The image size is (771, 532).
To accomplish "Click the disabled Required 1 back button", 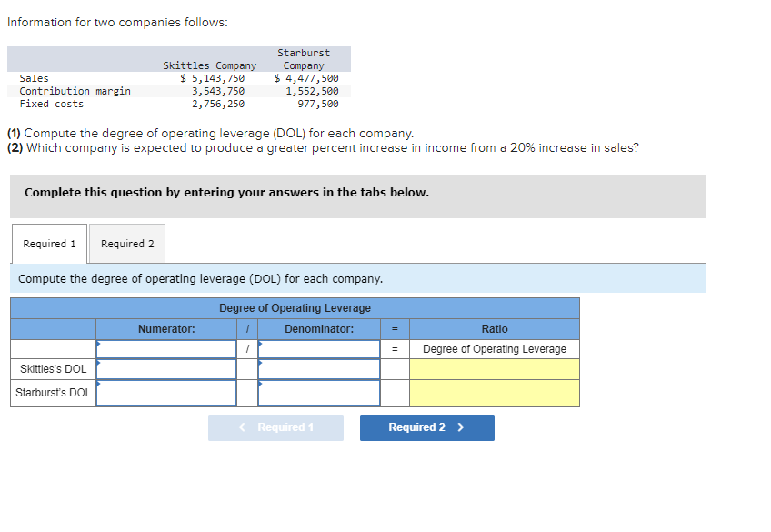I will coord(275,427).
